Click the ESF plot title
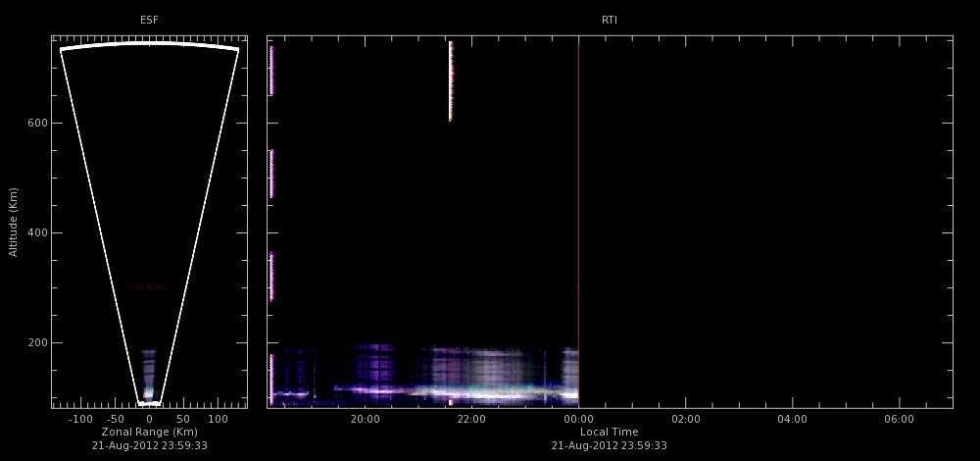This screenshot has height=461, width=980. click(149, 20)
